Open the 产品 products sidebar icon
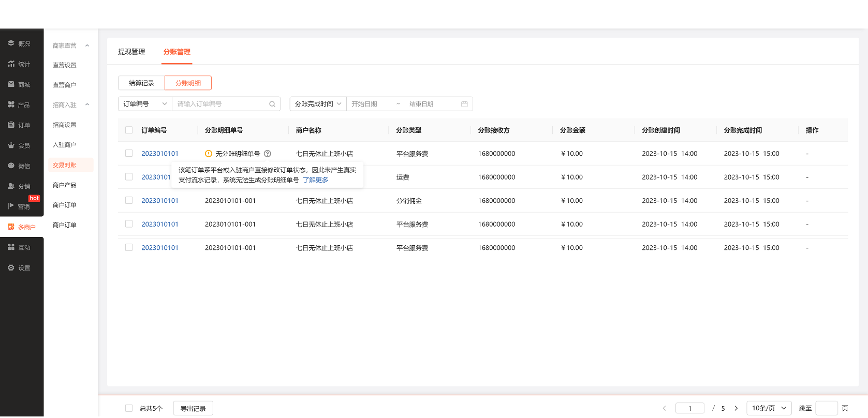868x418 pixels. pyautogui.click(x=11, y=104)
